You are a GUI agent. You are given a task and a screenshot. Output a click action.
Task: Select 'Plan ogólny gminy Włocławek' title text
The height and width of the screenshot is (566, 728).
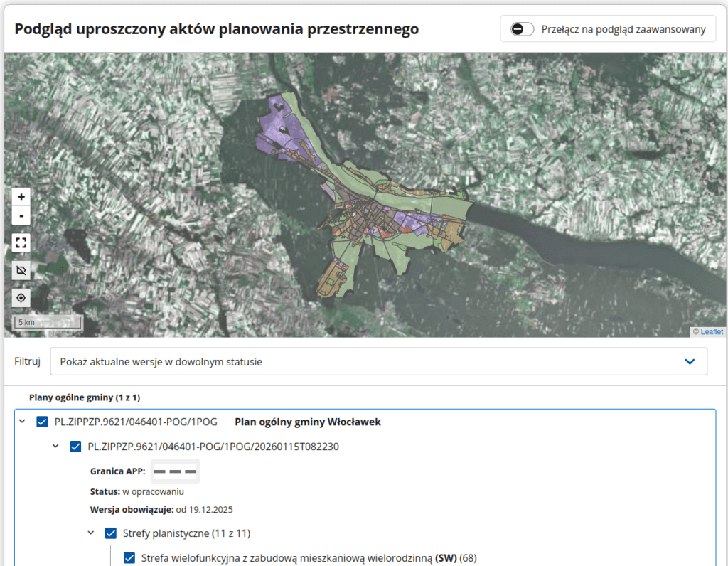click(307, 422)
